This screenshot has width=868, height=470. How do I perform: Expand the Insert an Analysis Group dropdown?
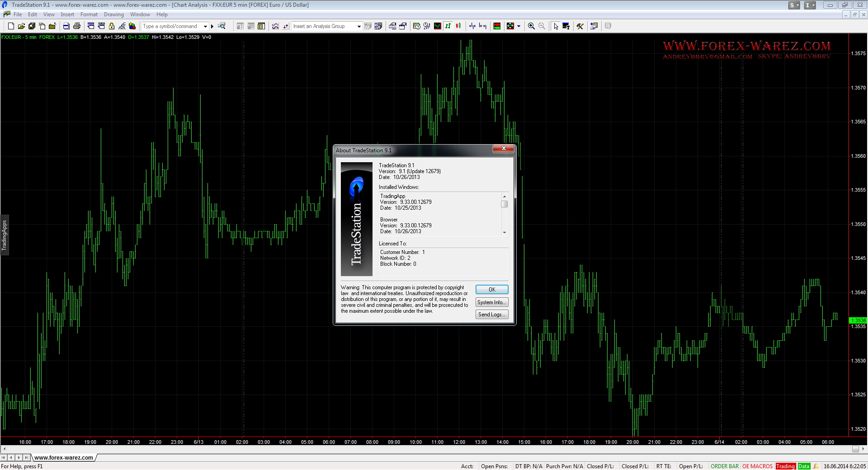pos(359,26)
